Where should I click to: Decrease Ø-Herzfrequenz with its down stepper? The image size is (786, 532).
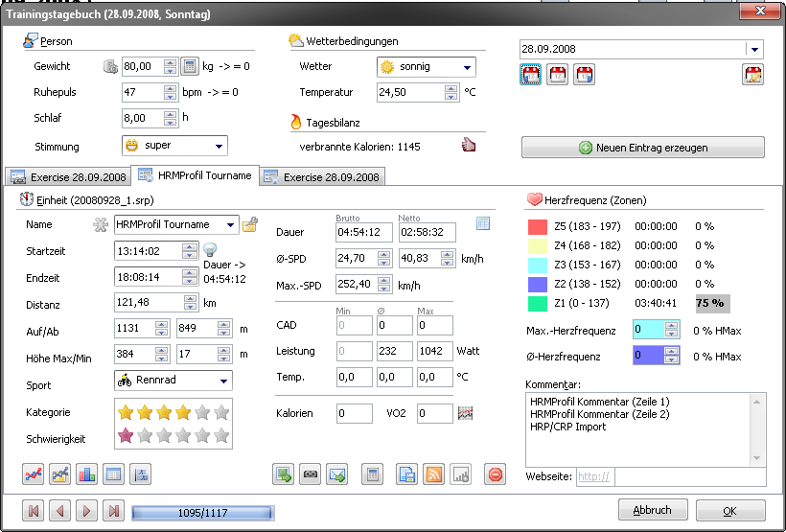tap(671, 360)
